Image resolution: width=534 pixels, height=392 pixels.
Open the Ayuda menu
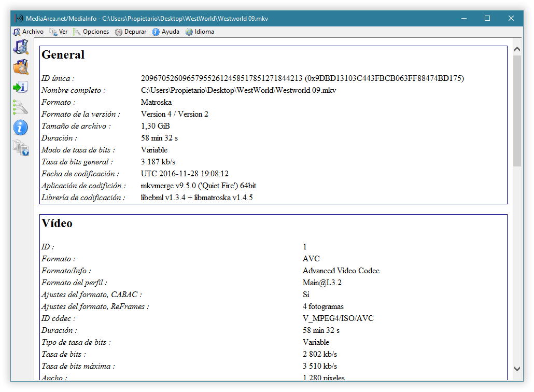166,32
